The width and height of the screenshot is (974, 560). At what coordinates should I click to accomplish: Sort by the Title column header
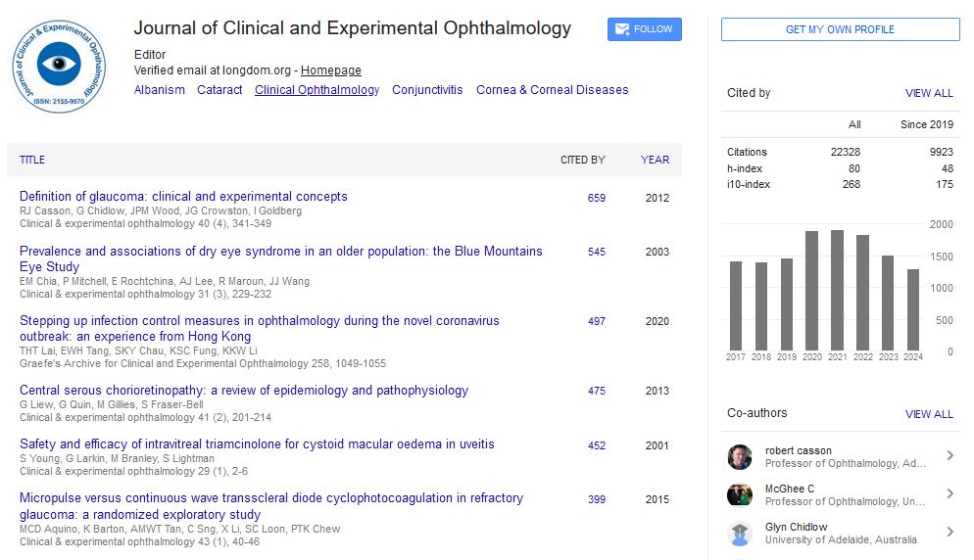point(32,160)
